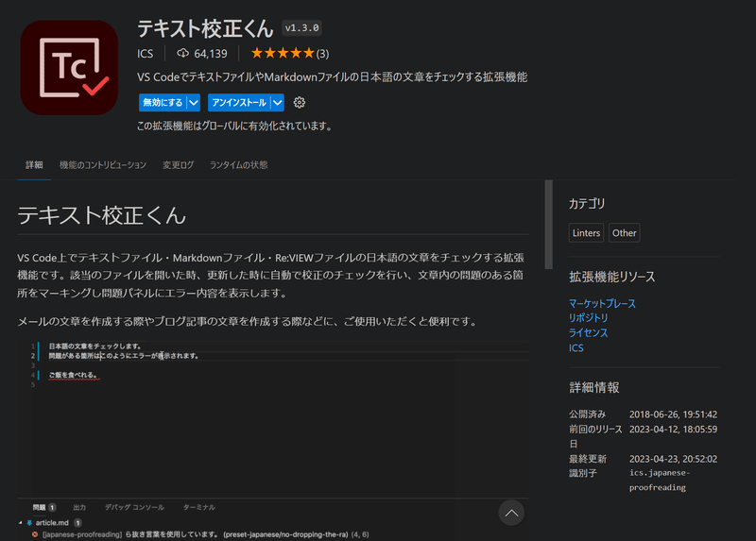This screenshot has width=756, height=541.
Task: Click the install count download icon
Action: [182, 53]
